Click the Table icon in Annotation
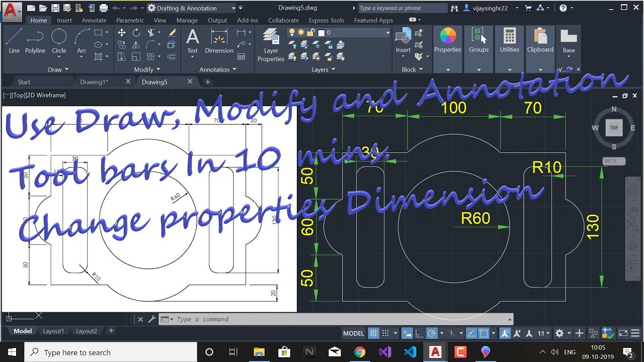Screen dimensions: 644x362 241,57
